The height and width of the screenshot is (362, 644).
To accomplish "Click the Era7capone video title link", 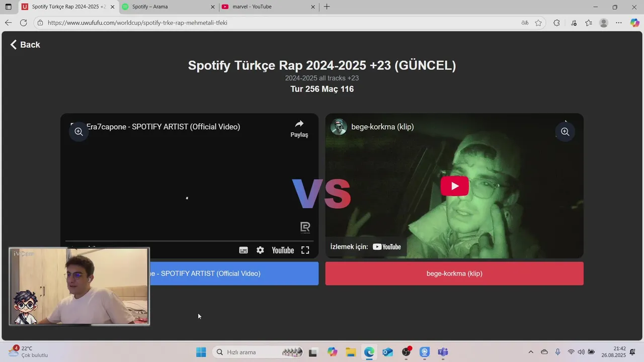I will coord(163,127).
